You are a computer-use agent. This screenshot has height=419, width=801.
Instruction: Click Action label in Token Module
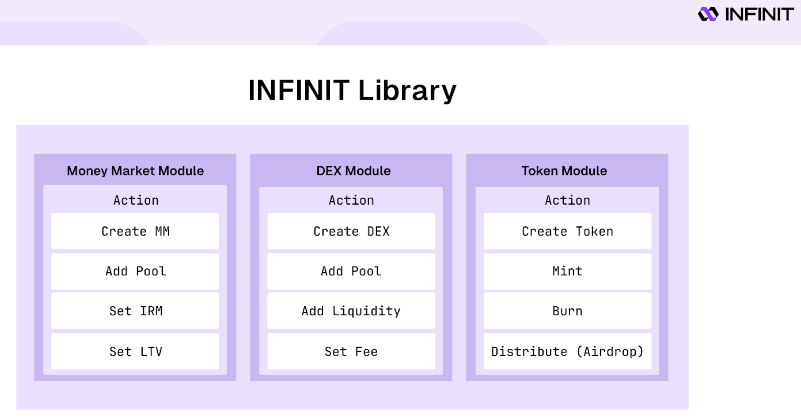point(568,200)
